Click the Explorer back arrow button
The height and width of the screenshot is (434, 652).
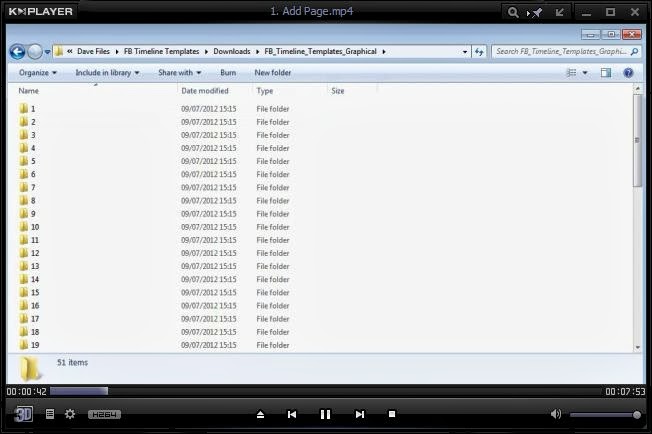pyautogui.click(x=17, y=52)
